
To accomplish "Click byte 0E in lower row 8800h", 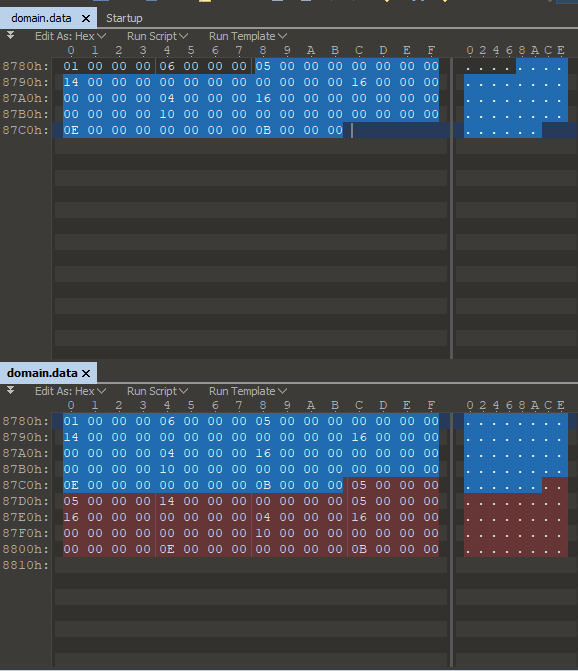I will coord(167,549).
